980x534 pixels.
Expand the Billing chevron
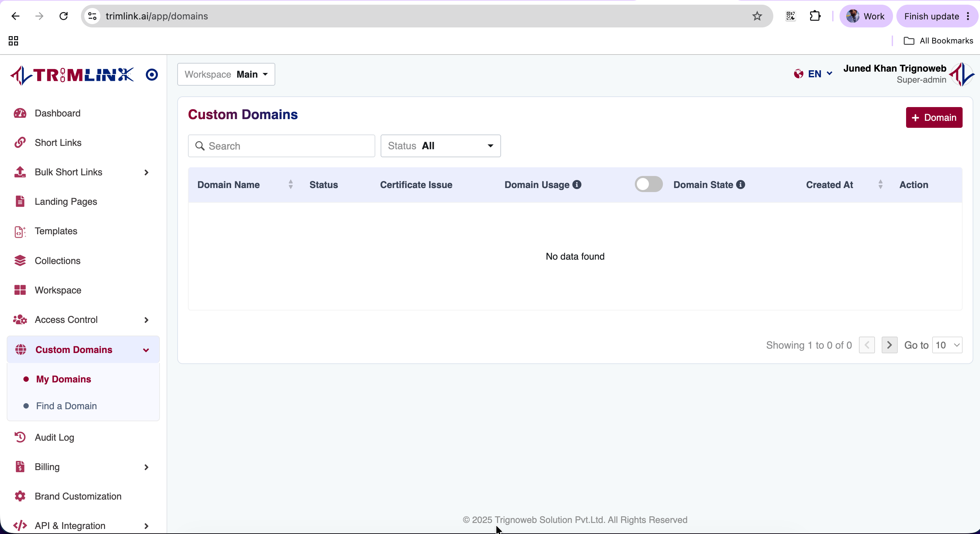(146, 467)
